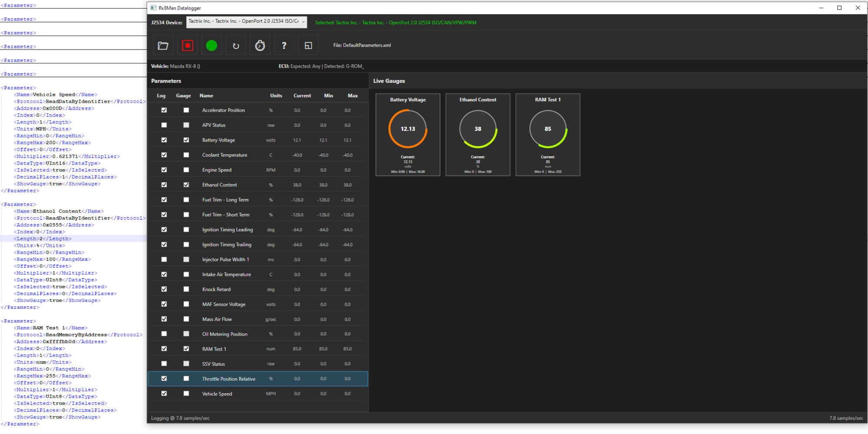Viewport: 868px width, 434px height.
Task: Disable the Battery Voltage gauge checkbox
Action: point(186,140)
